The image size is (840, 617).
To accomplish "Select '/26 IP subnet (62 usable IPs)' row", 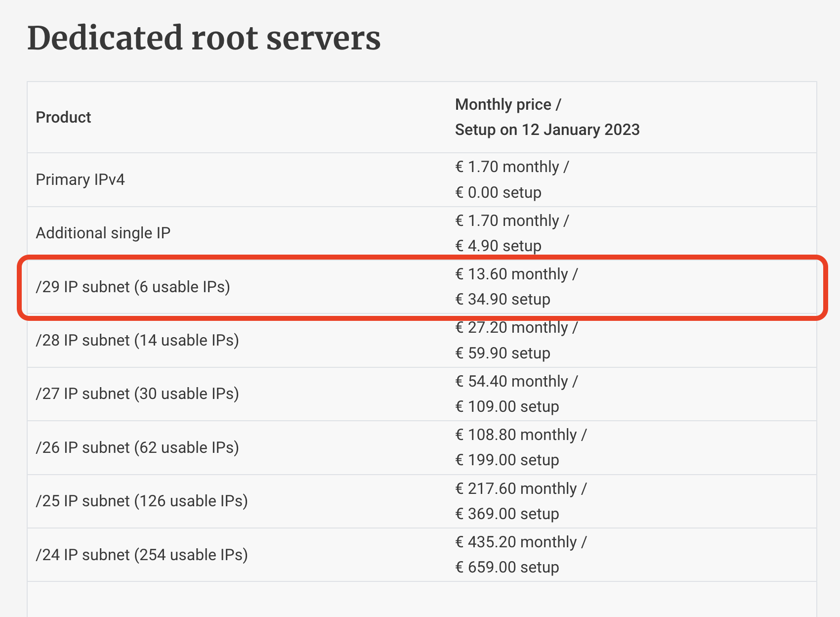I will tap(422, 447).
